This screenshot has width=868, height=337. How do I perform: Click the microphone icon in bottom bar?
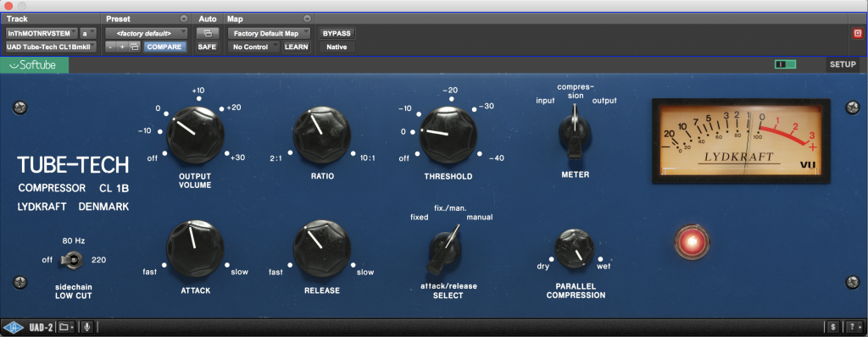87,327
